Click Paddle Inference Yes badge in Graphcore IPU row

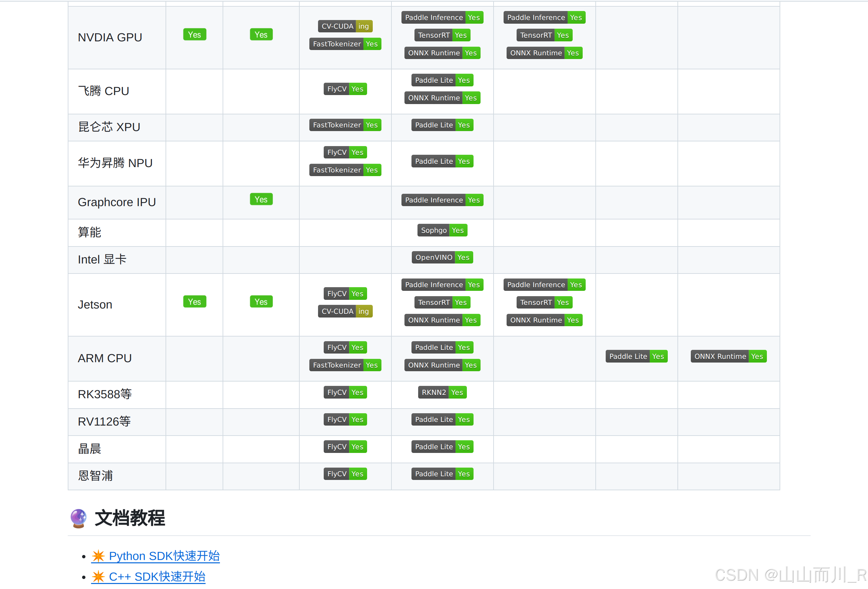point(442,200)
